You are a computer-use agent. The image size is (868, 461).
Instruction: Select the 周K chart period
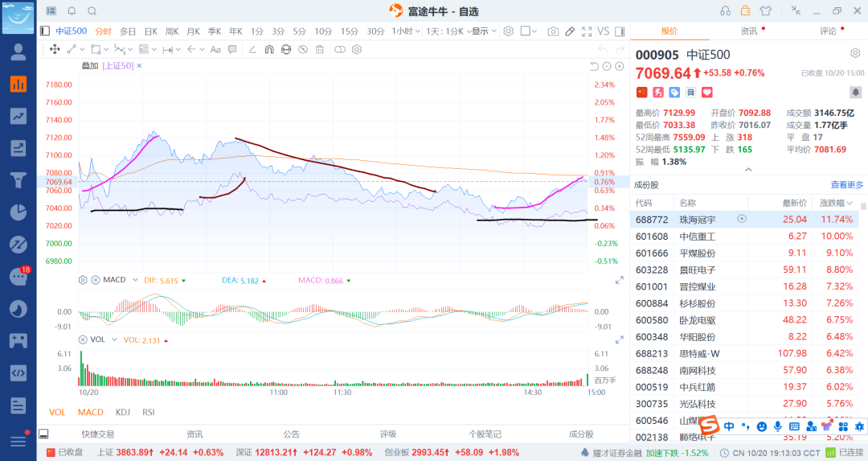coord(172,31)
